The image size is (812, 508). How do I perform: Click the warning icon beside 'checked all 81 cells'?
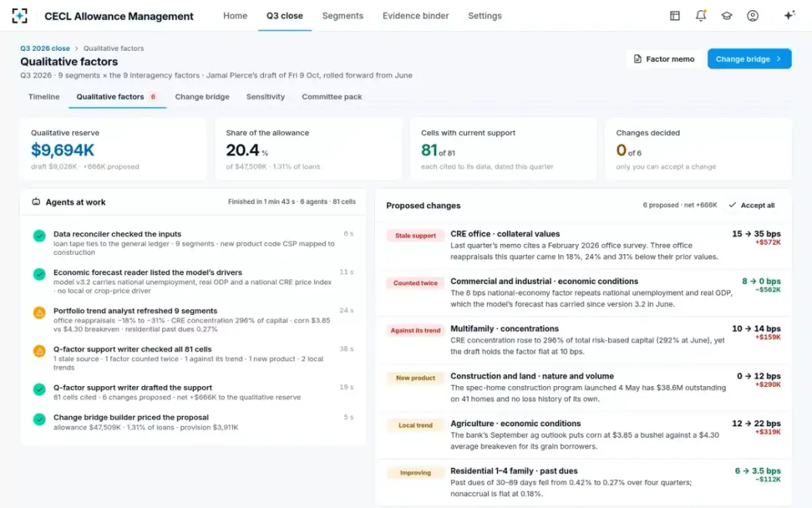pyautogui.click(x=39, y=351)
